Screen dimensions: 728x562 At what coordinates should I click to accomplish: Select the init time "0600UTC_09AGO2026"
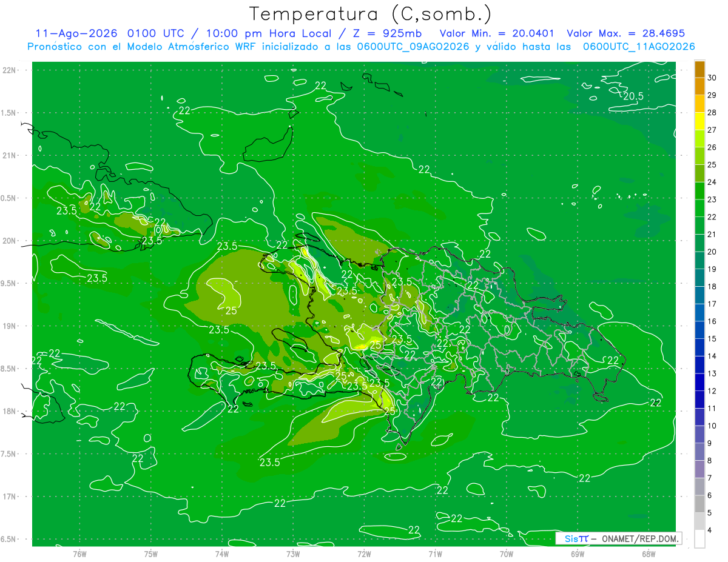pyautogui.click(x=413, y=47)
